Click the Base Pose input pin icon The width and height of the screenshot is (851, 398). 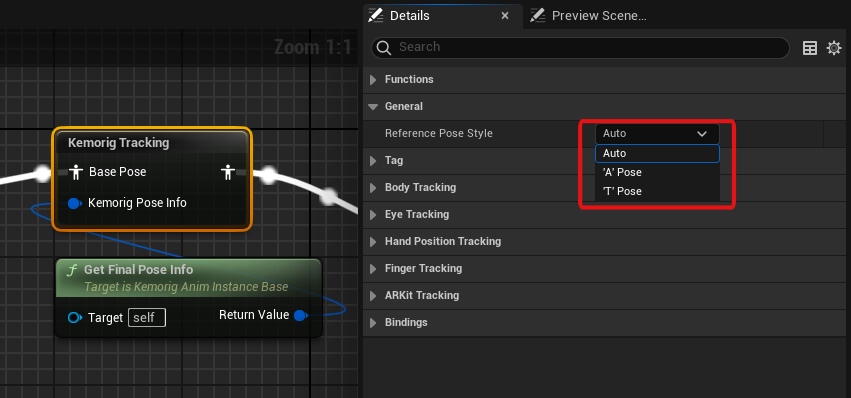click(x=76, y=172)
